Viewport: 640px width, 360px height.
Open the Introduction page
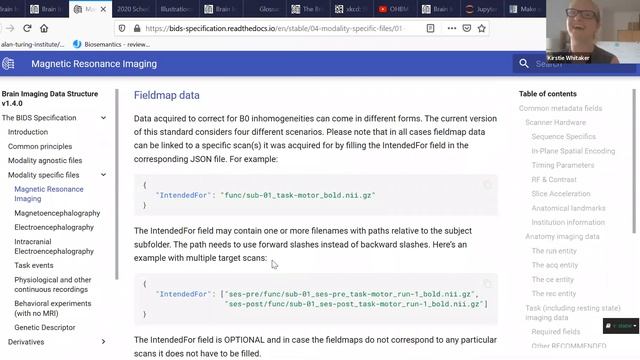pyautogui.click(x=28, y=132)
